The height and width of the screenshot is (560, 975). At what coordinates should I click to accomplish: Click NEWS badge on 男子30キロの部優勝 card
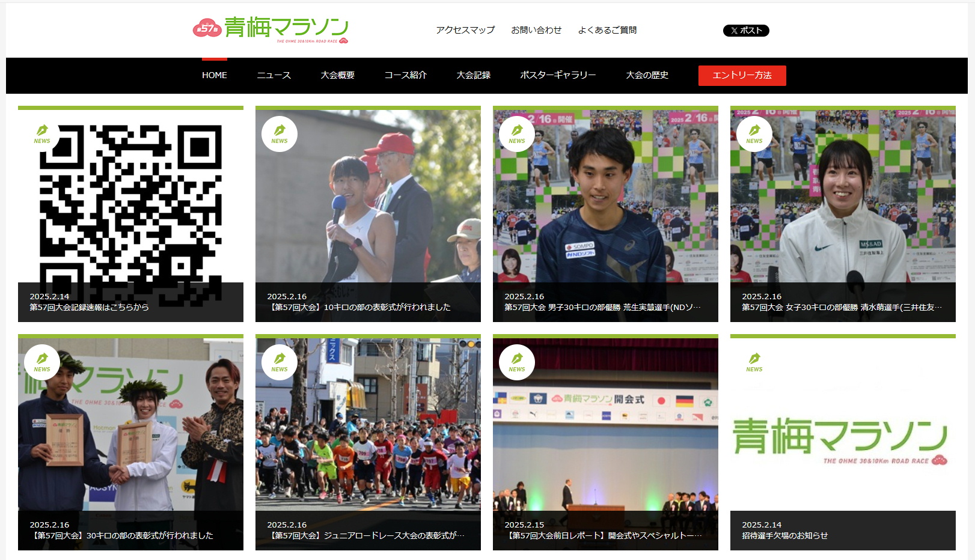click(517, 134)
